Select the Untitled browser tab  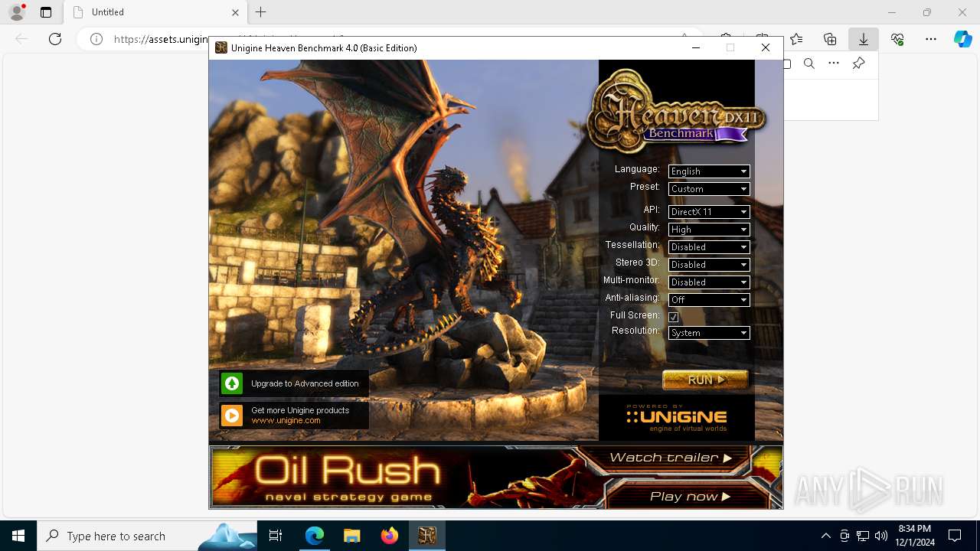(x=155, y=12)
